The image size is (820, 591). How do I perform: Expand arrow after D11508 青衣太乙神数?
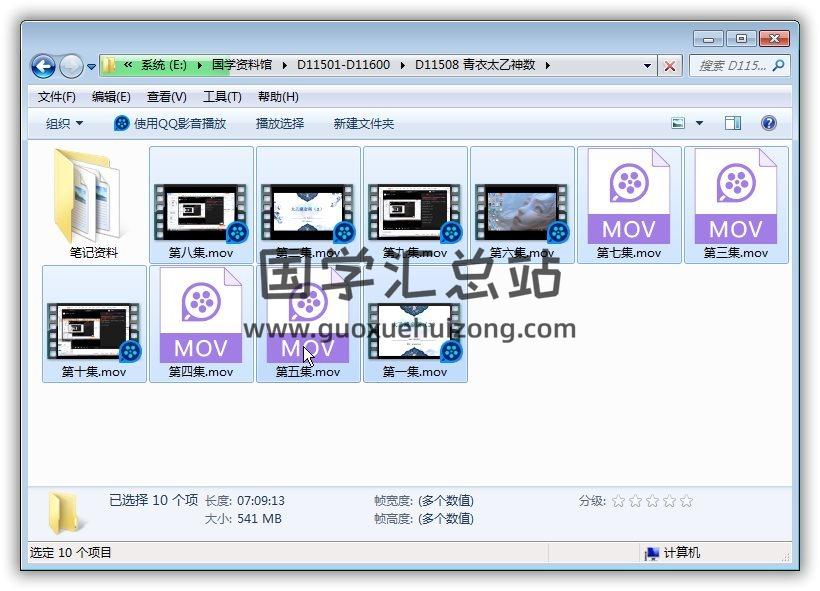pyautogui.click(x=548, y=66)
